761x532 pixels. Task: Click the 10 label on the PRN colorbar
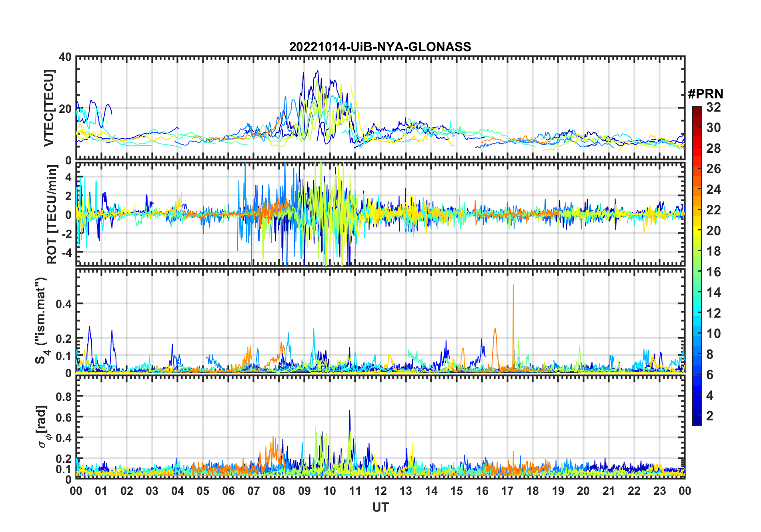(x=713, y=334)
